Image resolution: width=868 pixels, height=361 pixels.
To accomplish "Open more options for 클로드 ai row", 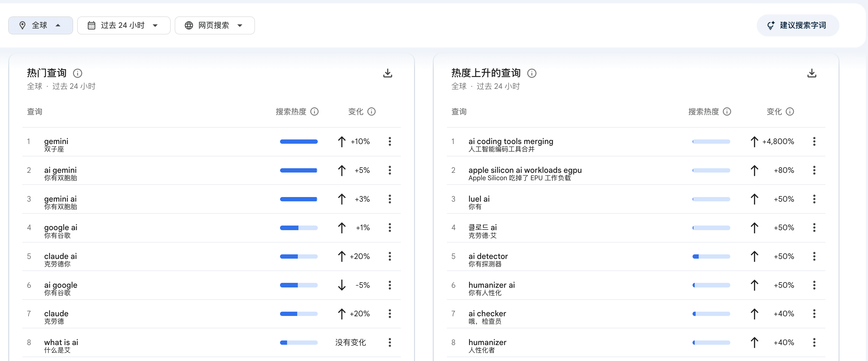I will click(x=814, y=228).
